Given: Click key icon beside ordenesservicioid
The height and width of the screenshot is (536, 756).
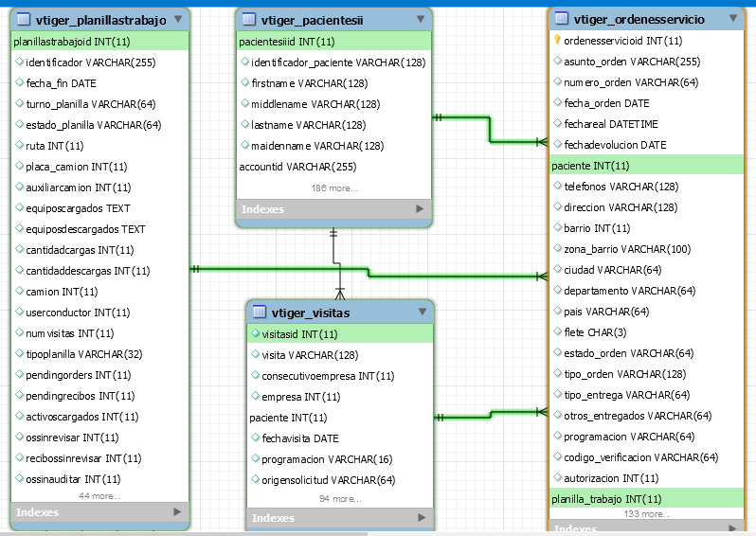Looking at the screenshot, I should 557,40.
